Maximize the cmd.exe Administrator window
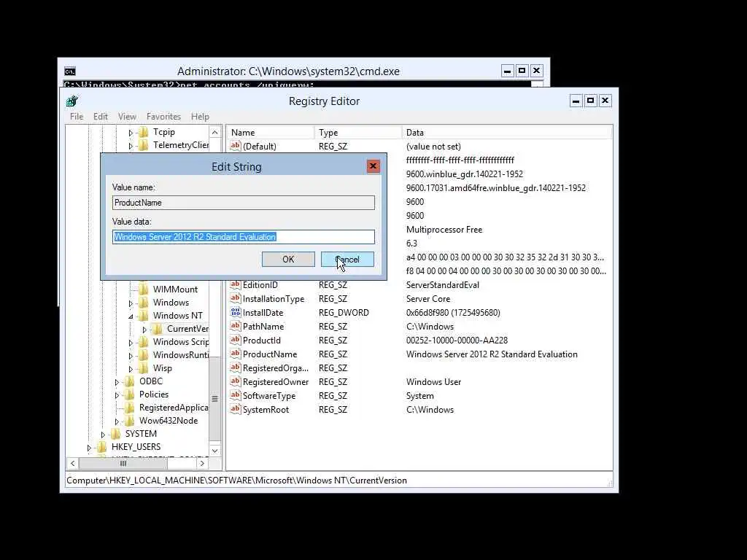The height and width of the screenshot is (560, 747). tap(522, 71)
